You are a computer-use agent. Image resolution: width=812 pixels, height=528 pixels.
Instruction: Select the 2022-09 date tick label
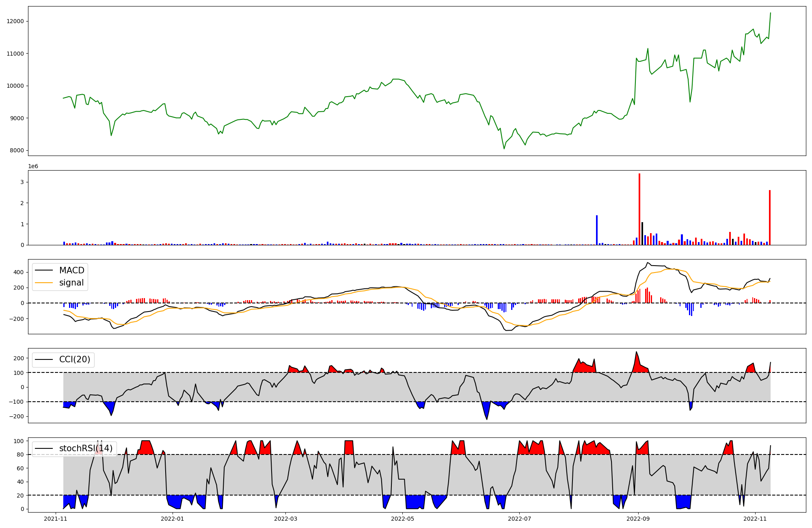pos(638,519)
